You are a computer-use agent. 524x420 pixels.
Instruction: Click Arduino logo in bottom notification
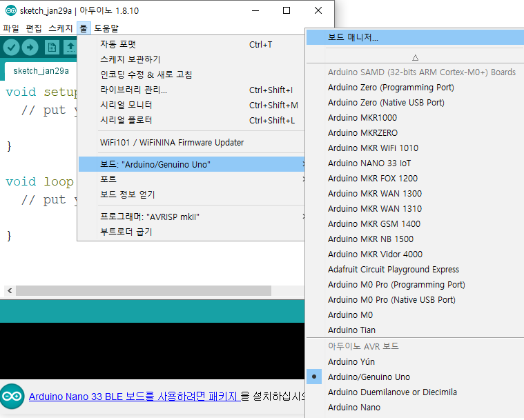tap(12, 397)
